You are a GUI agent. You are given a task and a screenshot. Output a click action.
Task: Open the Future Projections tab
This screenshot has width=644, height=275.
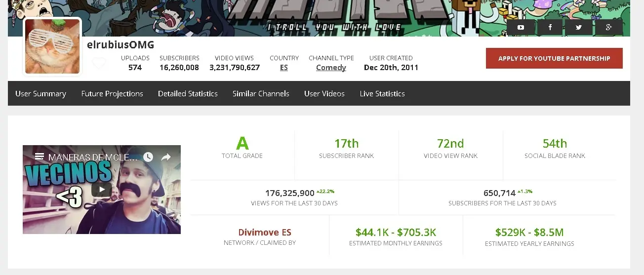point(112,93)
